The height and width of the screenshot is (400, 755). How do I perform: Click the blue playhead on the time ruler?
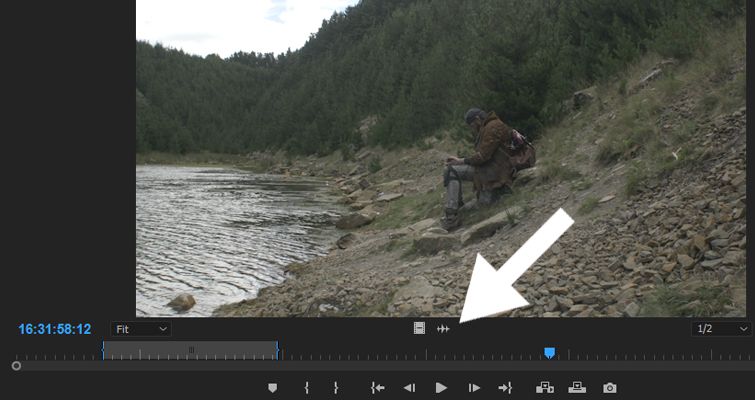tap(549, 352)
